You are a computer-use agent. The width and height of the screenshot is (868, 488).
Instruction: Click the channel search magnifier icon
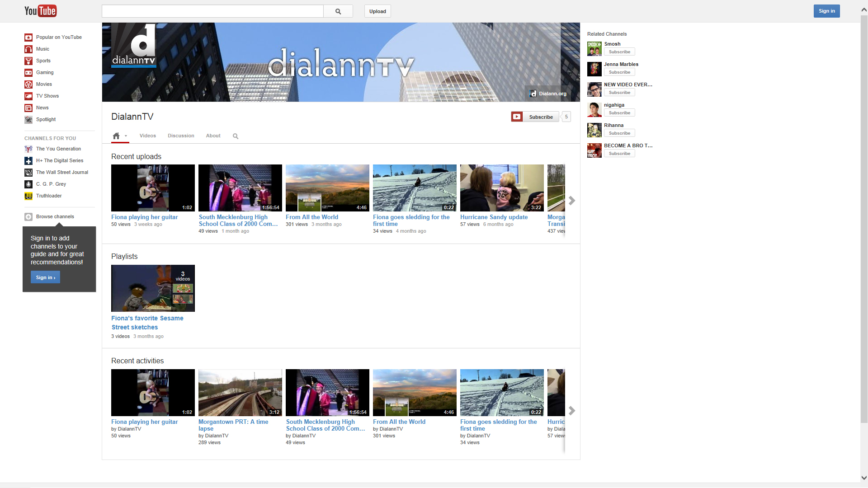point(236,136)
